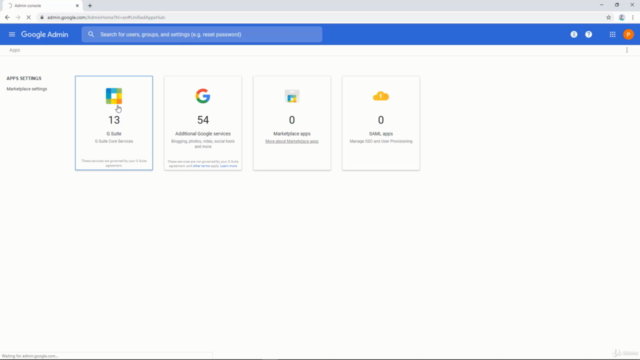Image resolution: width=640 pixels, height=360 pixels.
Task: Follow the other terms link
Action: [201, 166]
